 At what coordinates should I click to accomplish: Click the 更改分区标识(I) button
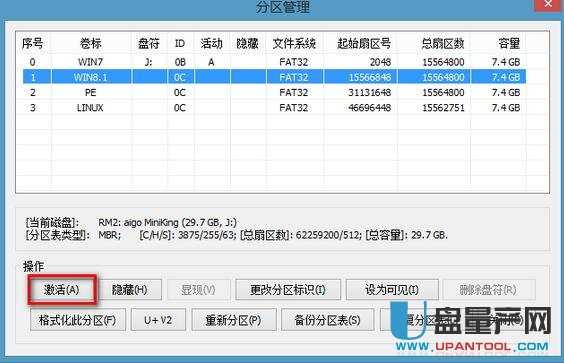(288, 290)
